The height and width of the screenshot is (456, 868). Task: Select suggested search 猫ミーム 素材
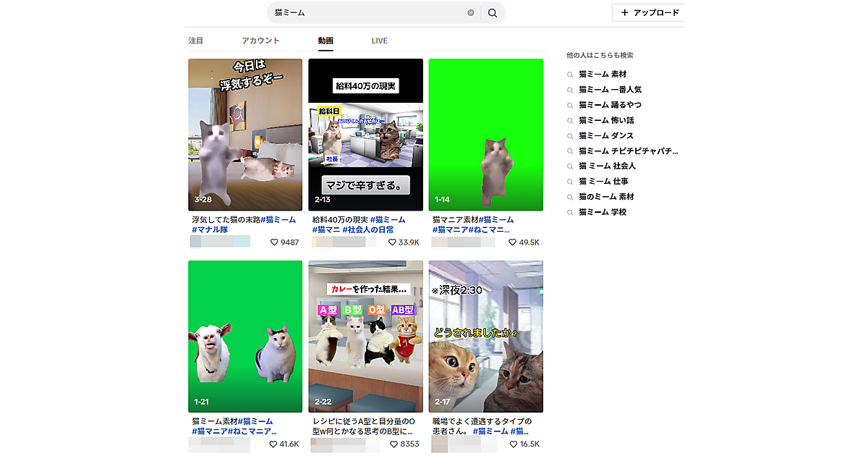[602, 75]
